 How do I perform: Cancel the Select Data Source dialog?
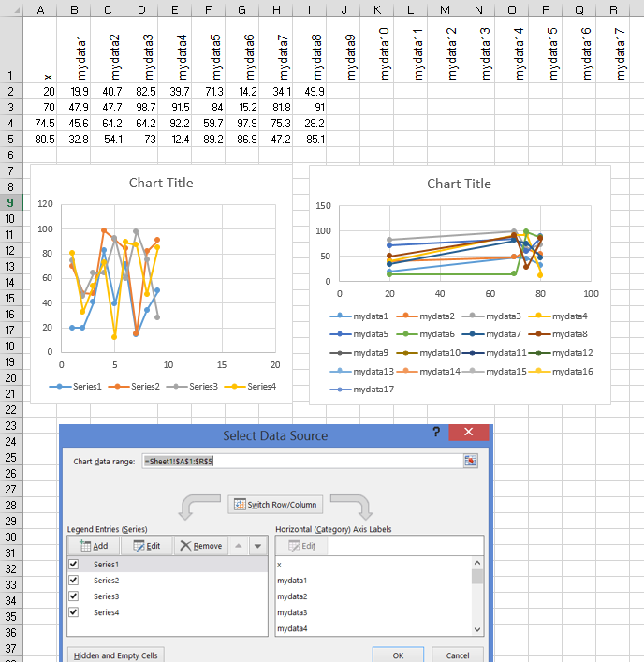coord(458,655)
